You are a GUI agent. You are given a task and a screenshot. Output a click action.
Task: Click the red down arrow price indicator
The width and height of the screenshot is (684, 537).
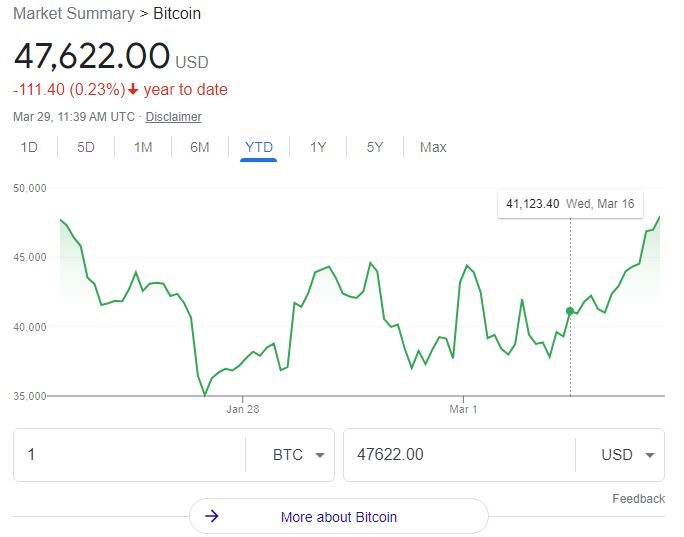pos(133,90)
